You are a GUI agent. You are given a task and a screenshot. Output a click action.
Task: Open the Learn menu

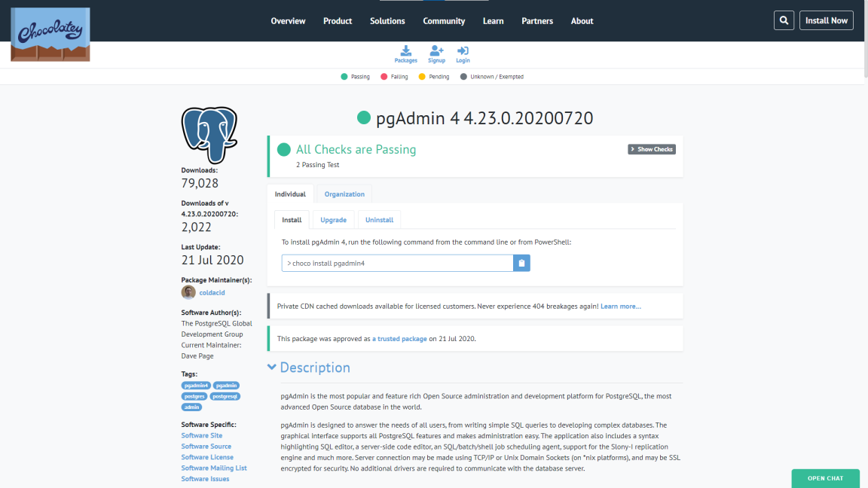click(494, 21)
